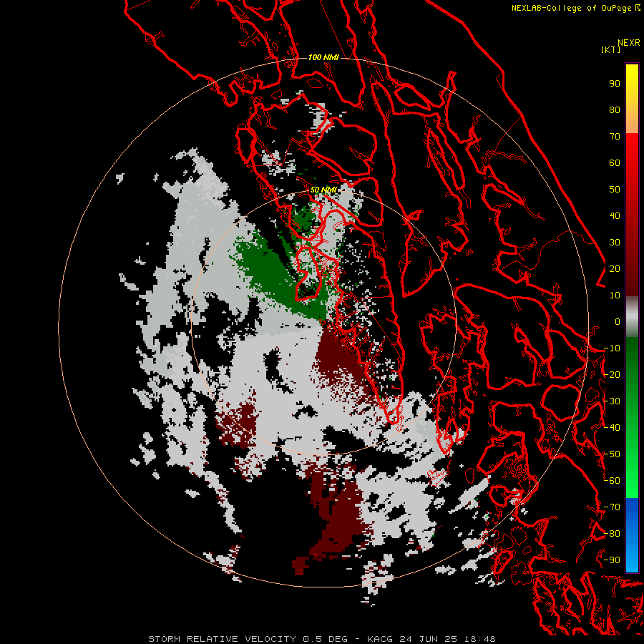The image size is (644, 644).
Task: Click the -90 scale value
Action: point(612,560)
